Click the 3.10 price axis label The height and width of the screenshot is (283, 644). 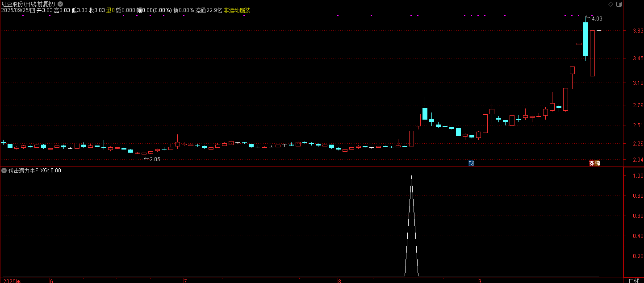coord(637,83)
